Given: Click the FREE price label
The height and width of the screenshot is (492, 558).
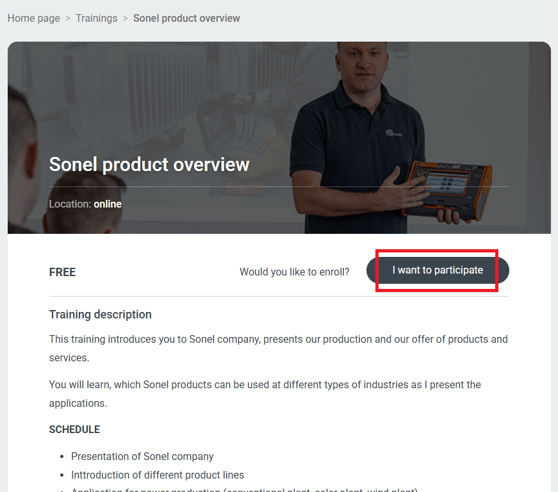Looking at the screenshot, I should [x=62, y=272].
